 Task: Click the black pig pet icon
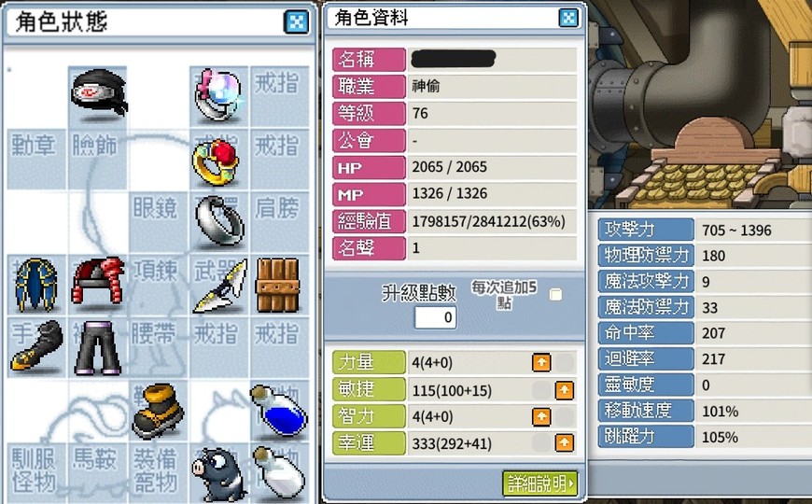(x=217, y=475)
